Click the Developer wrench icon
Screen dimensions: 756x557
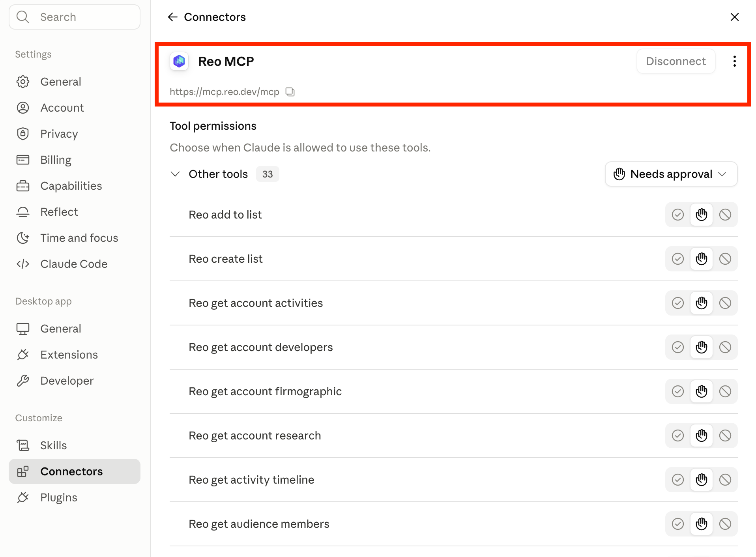point(23,381)
